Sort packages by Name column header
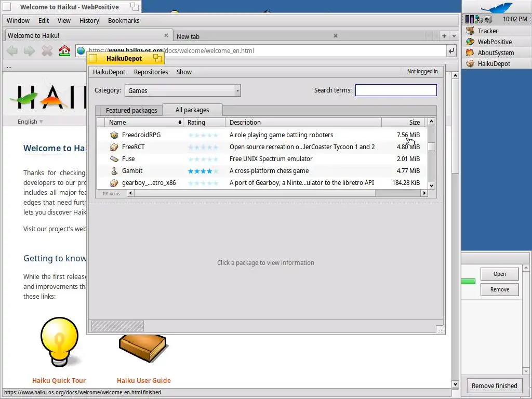This screenshot has width=532, height=399. coord(144,123)
